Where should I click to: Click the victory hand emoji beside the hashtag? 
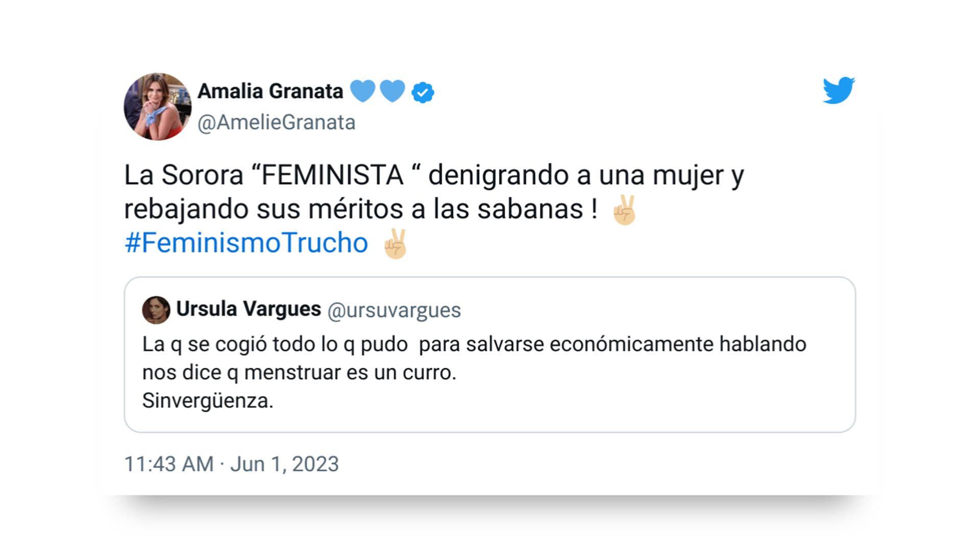[396, 243]
